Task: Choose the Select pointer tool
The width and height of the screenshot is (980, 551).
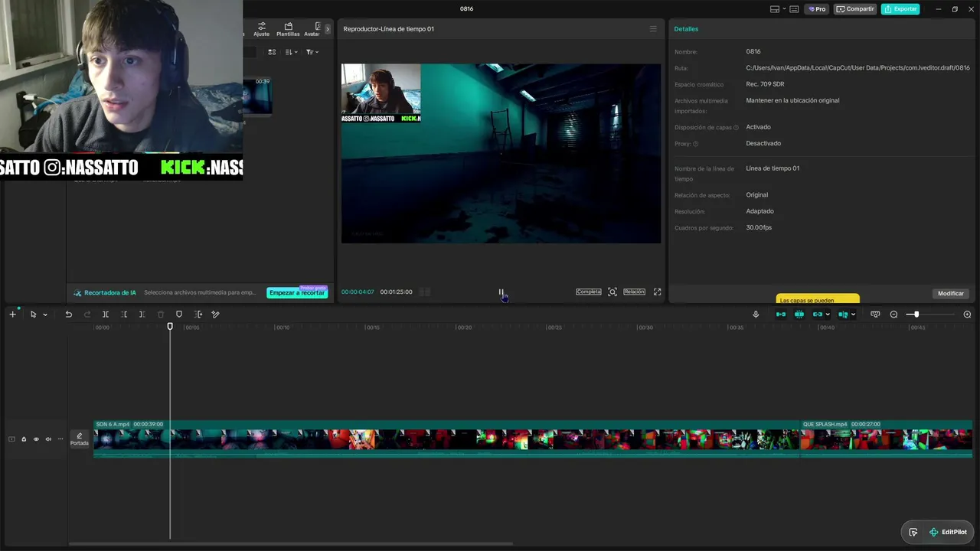Action: click(33, 315)
